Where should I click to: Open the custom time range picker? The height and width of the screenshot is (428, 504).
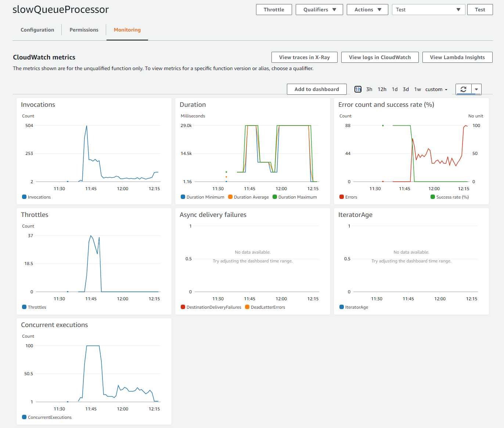(436, 89)
